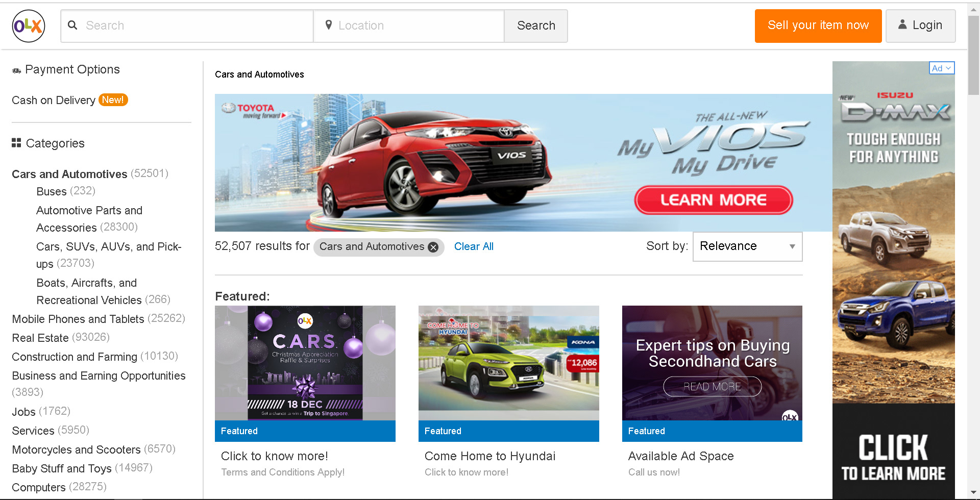
Task: Click the Payment Options truck icon
Action: [17, 70]
